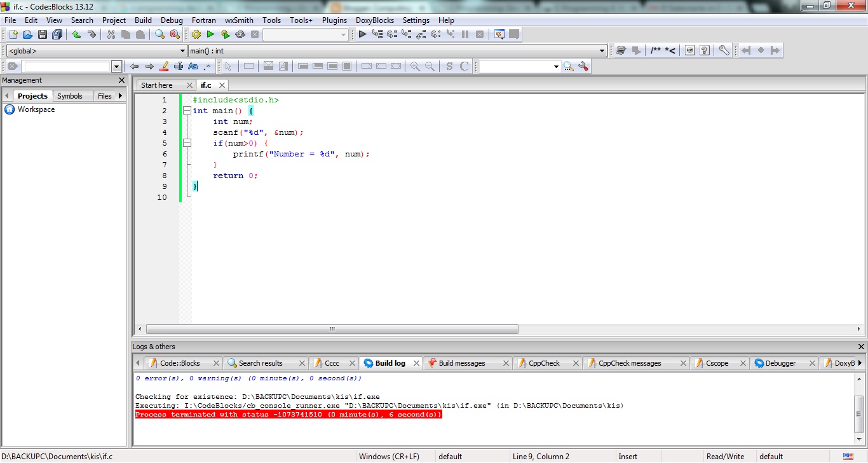Screen dimensions: 868x463
Task: Build the project using the gear icon
Action: tap(195, 34)
